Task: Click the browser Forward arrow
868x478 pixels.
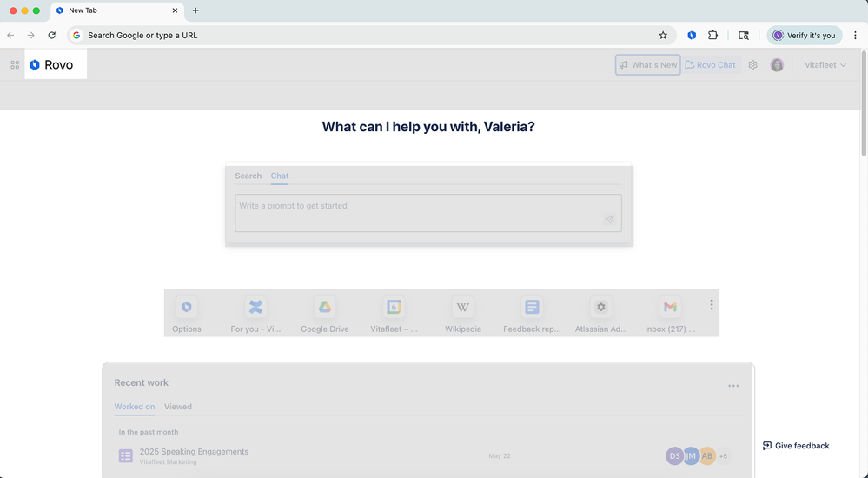Action: click(x=31, y=35)
